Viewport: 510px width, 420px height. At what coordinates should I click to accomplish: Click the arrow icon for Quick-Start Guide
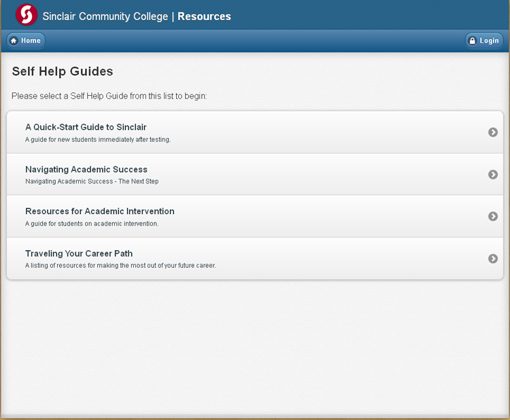[x=493, y=133]
